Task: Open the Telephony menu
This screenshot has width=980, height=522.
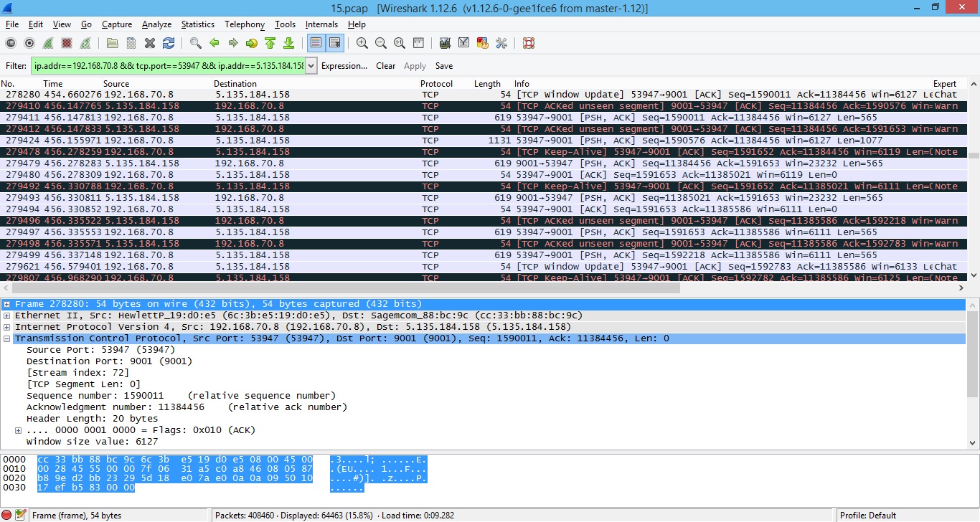Action: tap(244, 24)
